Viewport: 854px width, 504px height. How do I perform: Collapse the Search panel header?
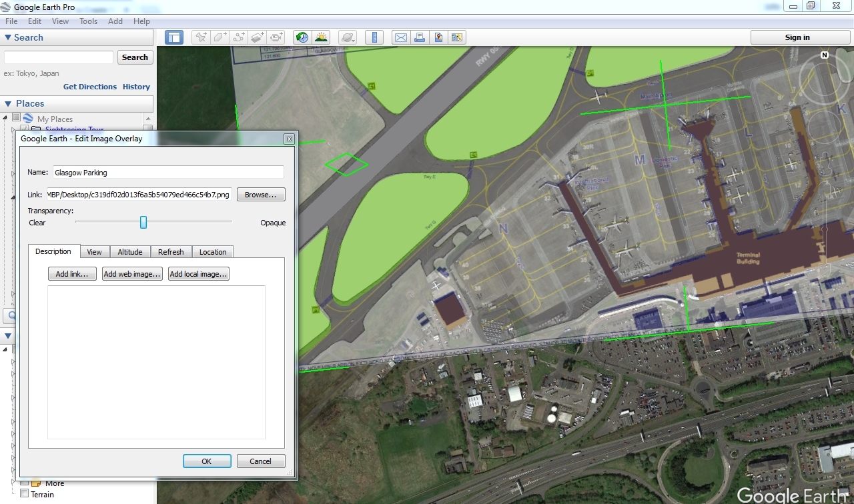coord(77,37)
